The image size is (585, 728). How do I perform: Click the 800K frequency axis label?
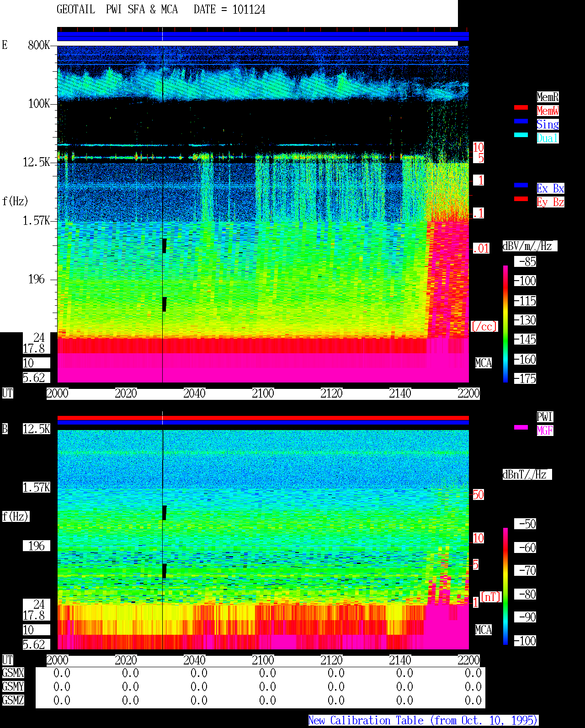[x=39, y=45]
